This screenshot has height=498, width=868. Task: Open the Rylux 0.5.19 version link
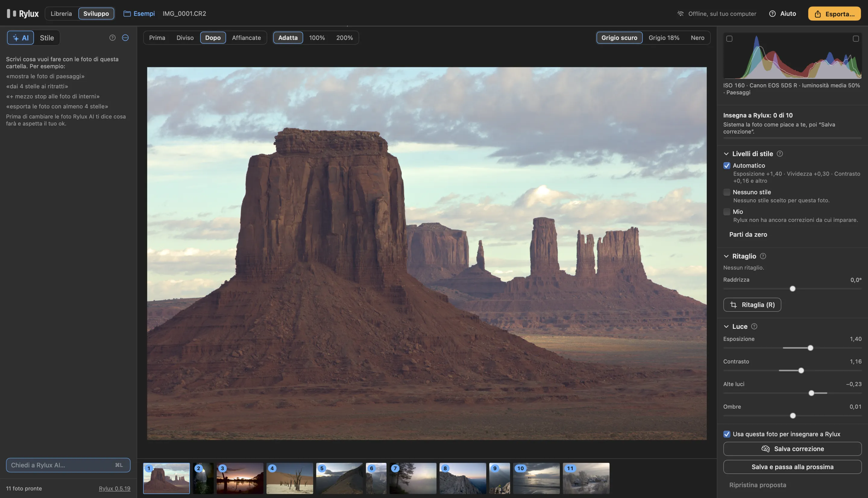click(x=115, y=488)
